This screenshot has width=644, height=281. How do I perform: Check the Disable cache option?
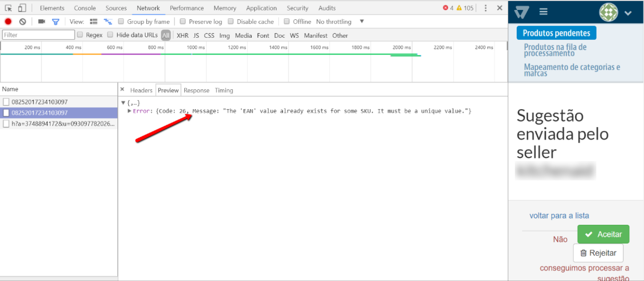(x=231, y=22)
